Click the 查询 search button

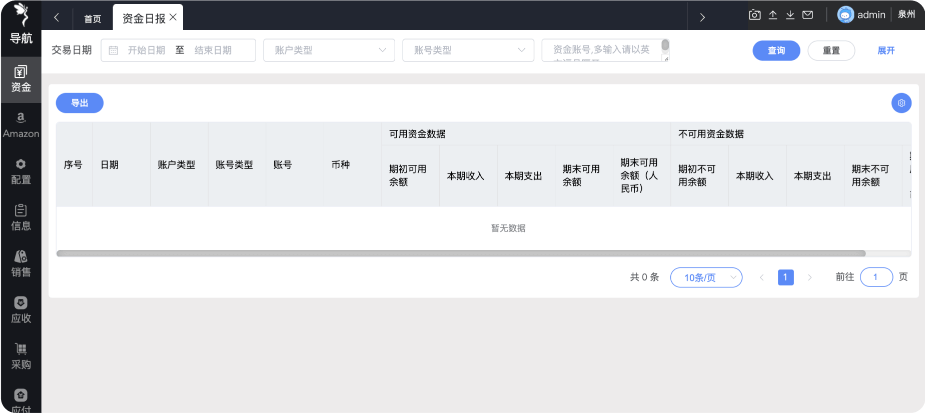776,50
